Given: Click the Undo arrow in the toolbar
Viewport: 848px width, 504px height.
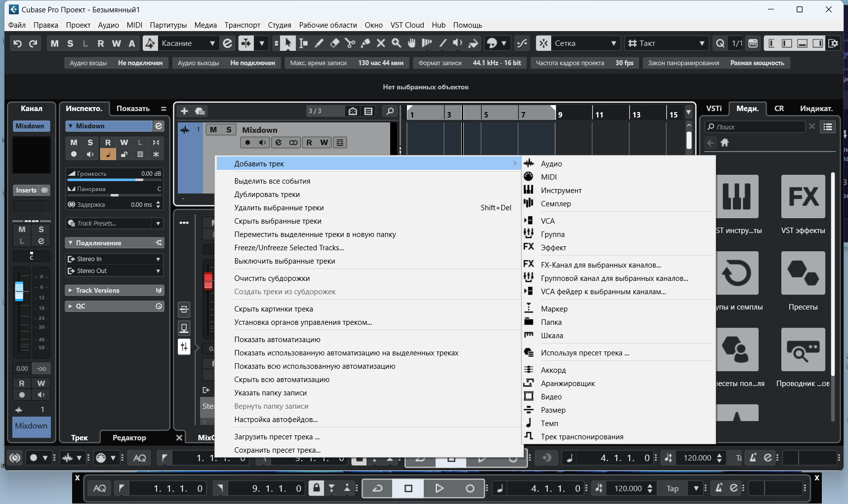Looking at the screenshot, I should 17,43.
